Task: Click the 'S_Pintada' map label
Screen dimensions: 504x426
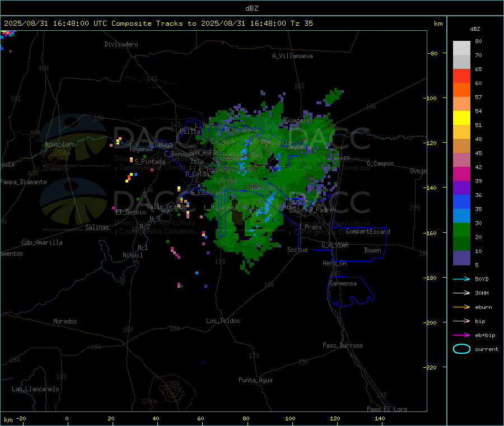Action: pyautogui.click(x=150, y=162)
